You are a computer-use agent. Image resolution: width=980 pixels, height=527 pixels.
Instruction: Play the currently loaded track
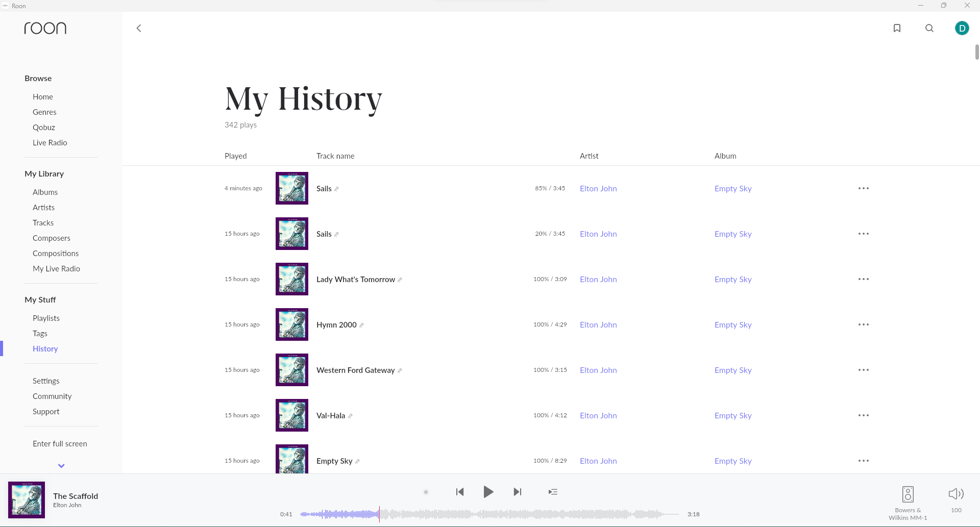(x=488, y=492)
